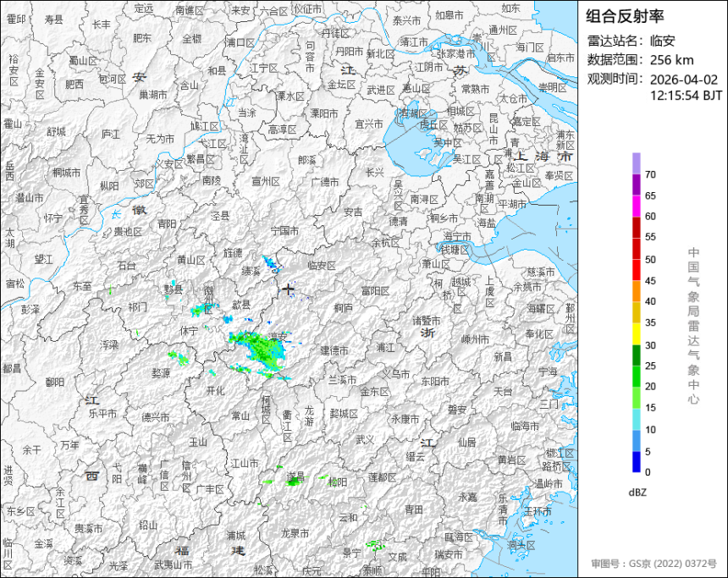Click the 建德市 map label
The height and width of the screenshot is (578, 728).
334,350
